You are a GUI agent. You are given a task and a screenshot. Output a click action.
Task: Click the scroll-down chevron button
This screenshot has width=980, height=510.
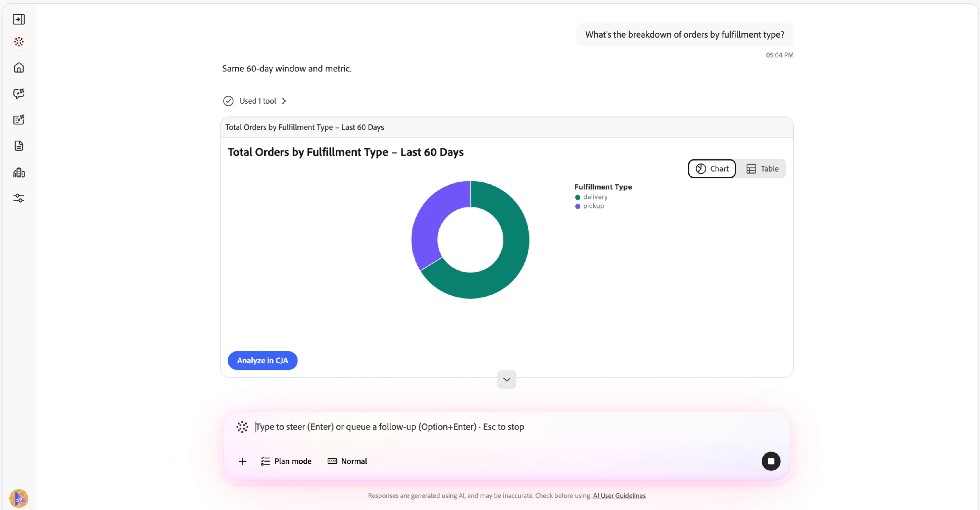click(x=506, y=379)
